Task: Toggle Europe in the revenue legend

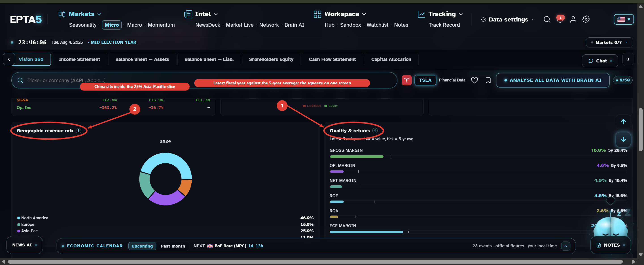Action: 26,224
